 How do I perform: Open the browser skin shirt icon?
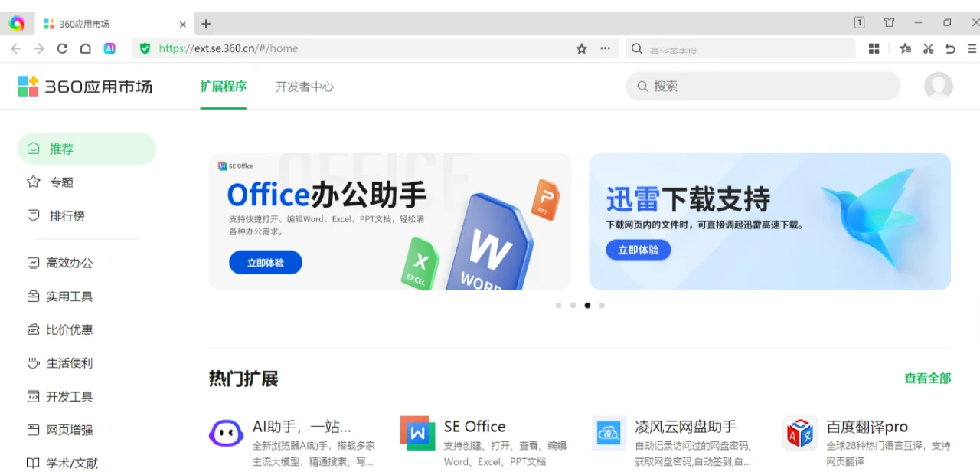click(889, 23)
